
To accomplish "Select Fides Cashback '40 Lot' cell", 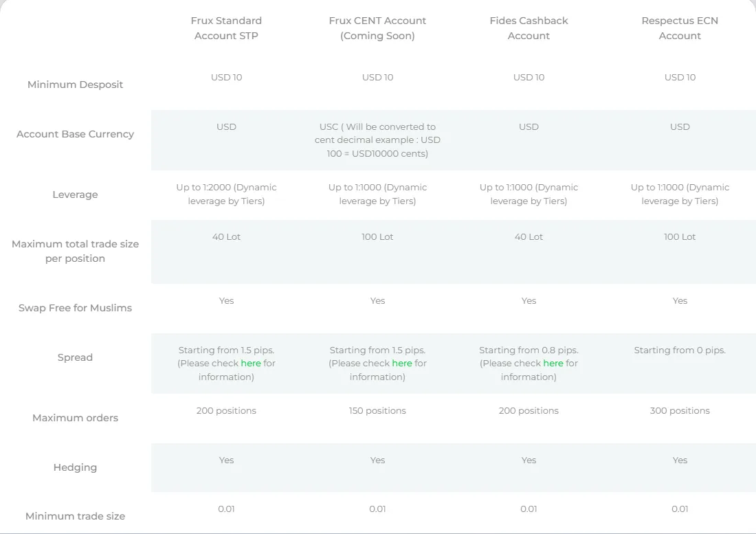I will 529,236.
